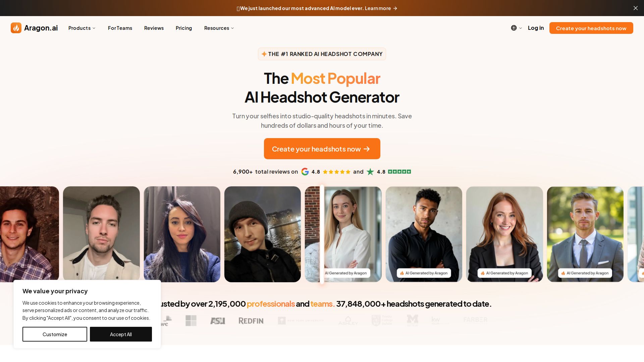Click the before/after comparison slider handle
This screenshot has height=362, width=644.
tap(322, 234)
